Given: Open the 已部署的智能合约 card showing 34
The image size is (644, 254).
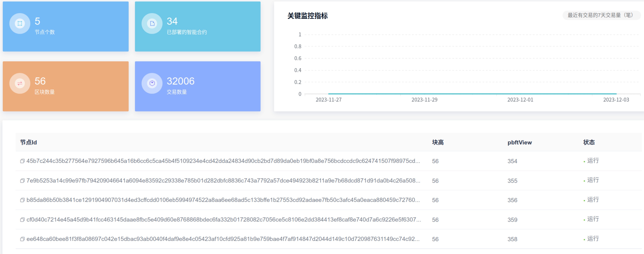Looking at the screenshot, I should [x=198, y=27].
